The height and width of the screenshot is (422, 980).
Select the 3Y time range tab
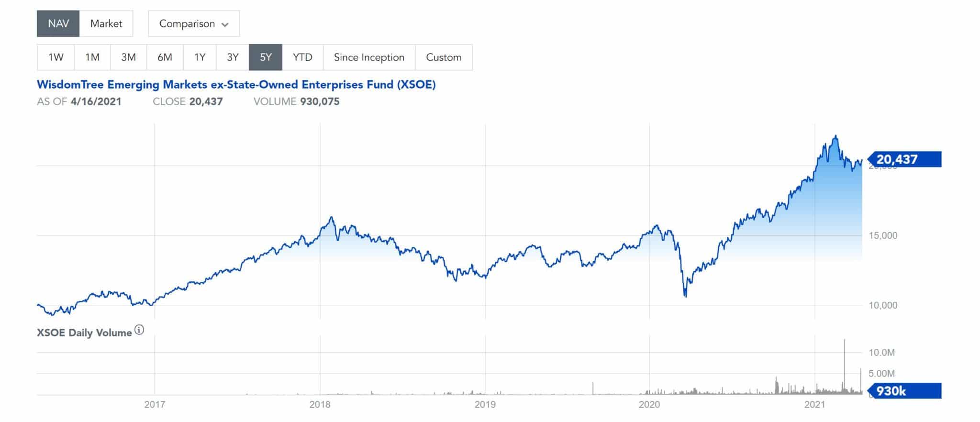coord(233,57)
